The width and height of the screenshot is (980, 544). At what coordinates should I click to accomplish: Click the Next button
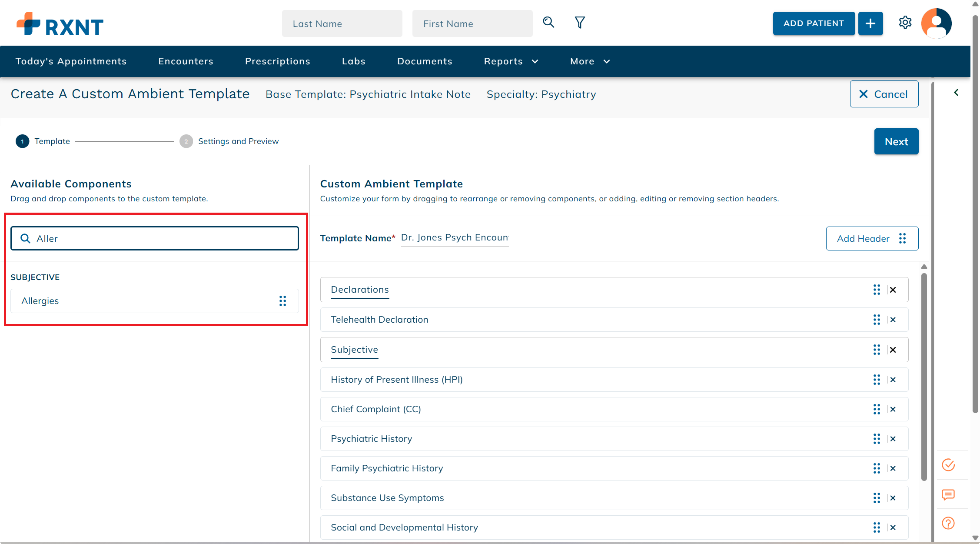896,142
